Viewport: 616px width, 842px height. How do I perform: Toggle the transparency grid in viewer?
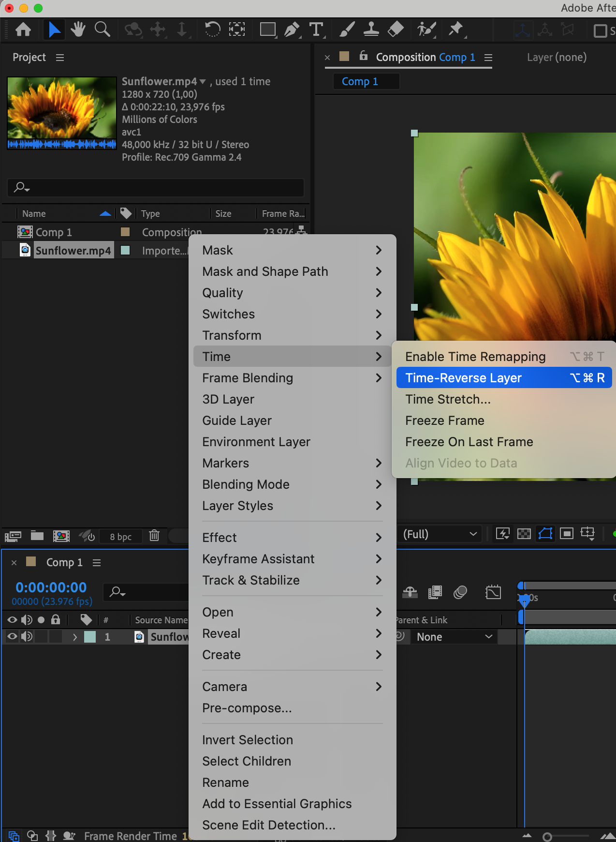524,534
